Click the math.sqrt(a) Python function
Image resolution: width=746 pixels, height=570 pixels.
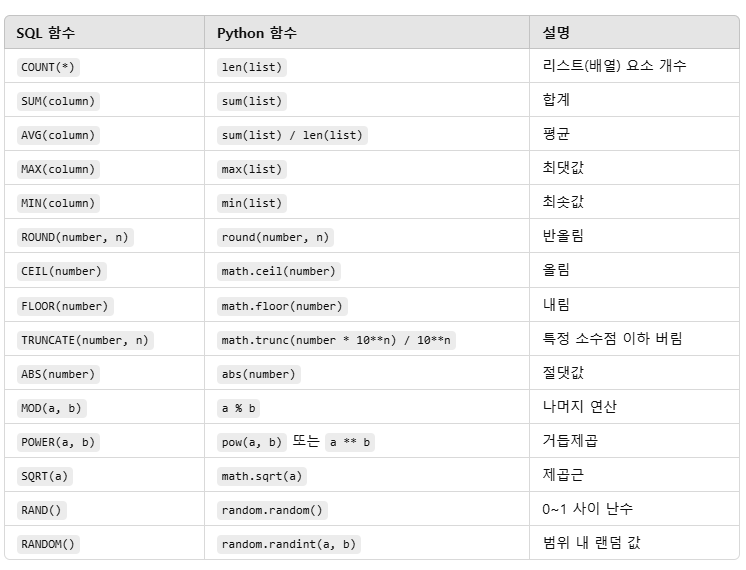pos(262,476)
